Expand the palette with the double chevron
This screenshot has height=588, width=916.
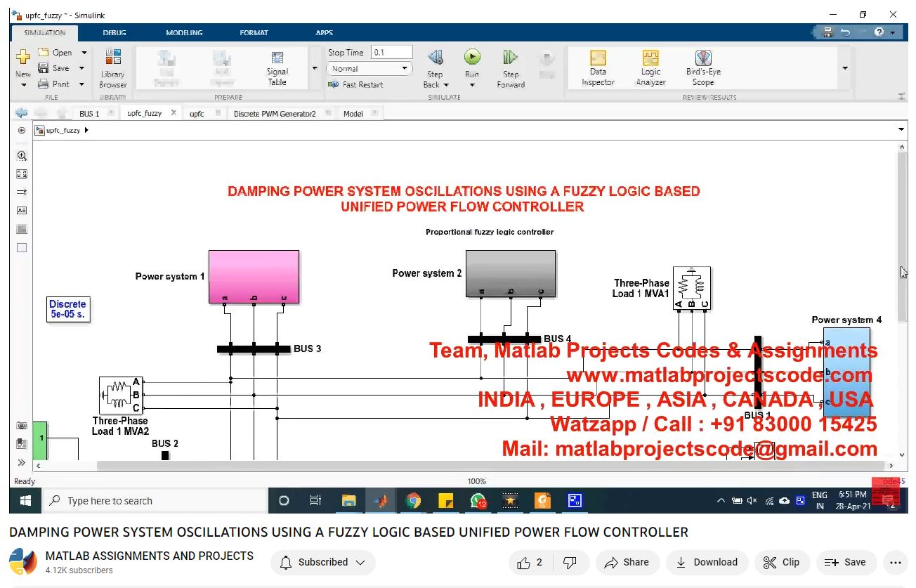point(22,462)
